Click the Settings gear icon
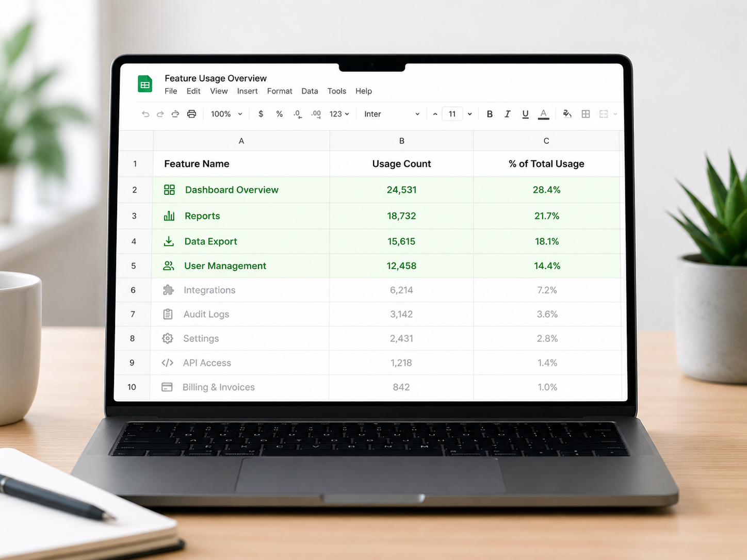The height and width of the screenshot is (560, 747). (x=168, y=338)
